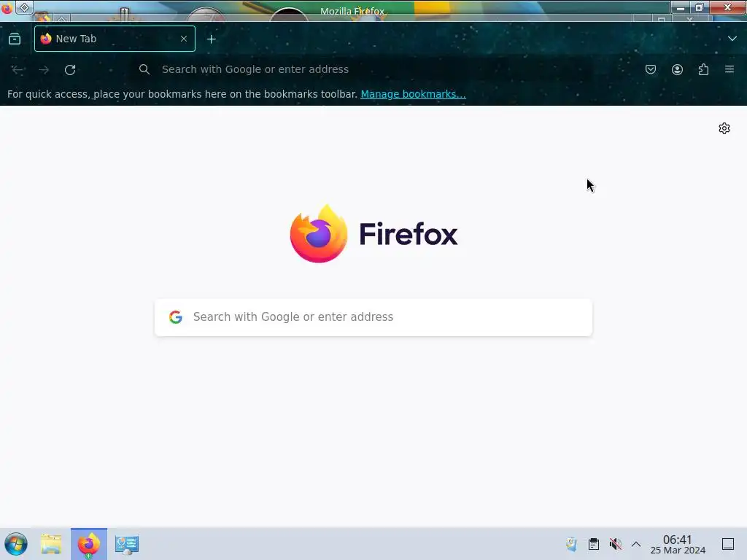Expand the list all tabs chevron
This screenshot has height=560, width=747.
tap(732, 39)
